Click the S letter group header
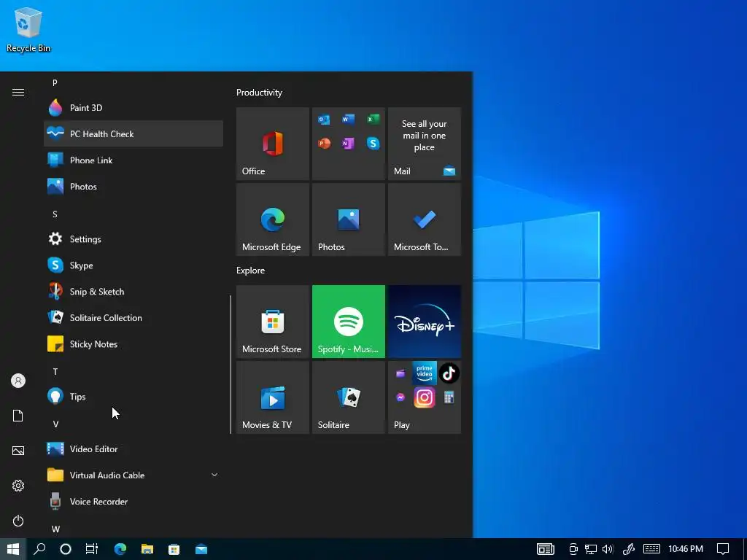The height and width of the screenshot is (560, 747). pos(55,214)
